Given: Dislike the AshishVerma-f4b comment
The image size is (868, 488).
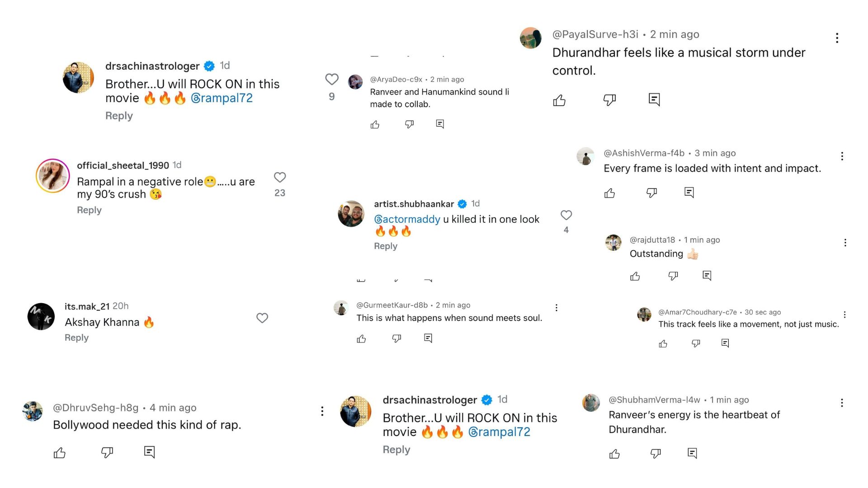Looking at the screenshot, I should 651,193.
